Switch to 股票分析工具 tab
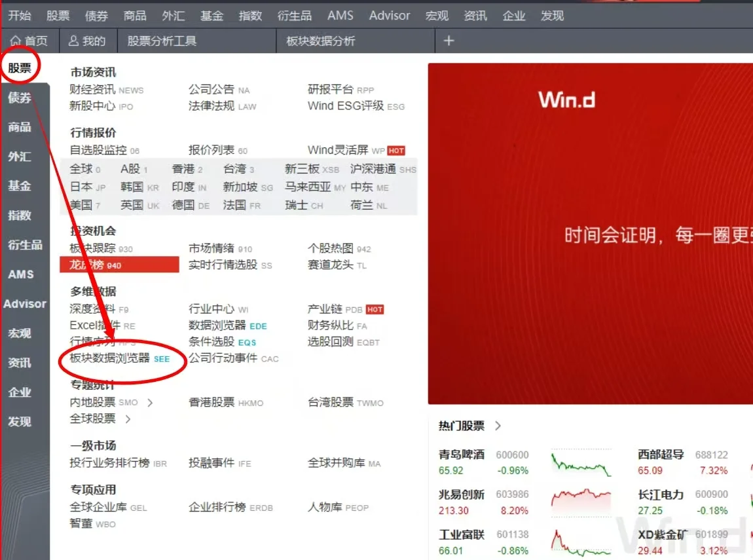 pyautogui.click(x=162, y=41)
